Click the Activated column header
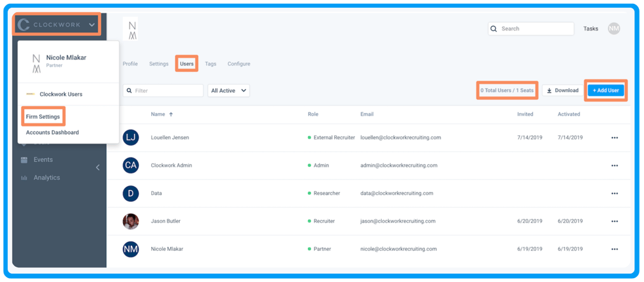The image size is (644, 282). click(569, 114)
